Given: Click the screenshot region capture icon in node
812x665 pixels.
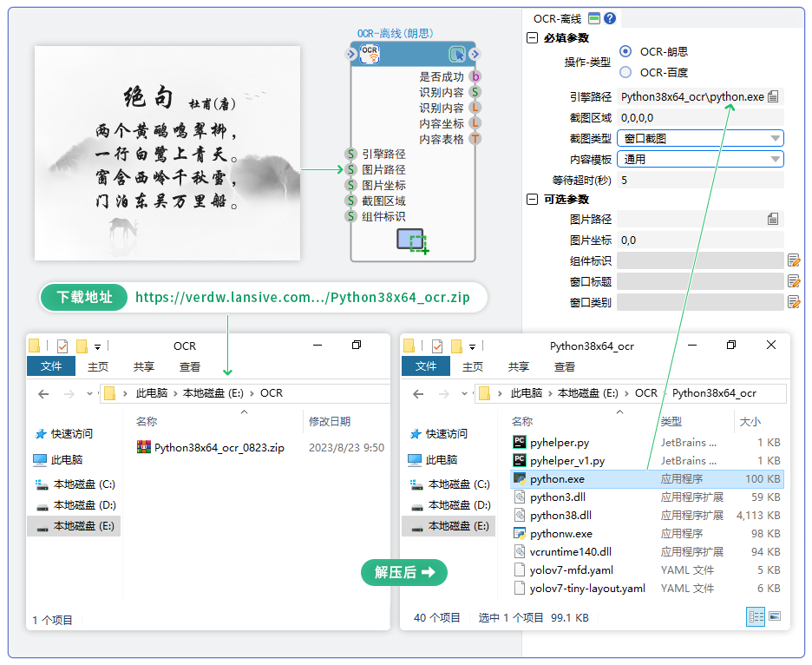Looking at the screenshot, I should coord(412,240).
